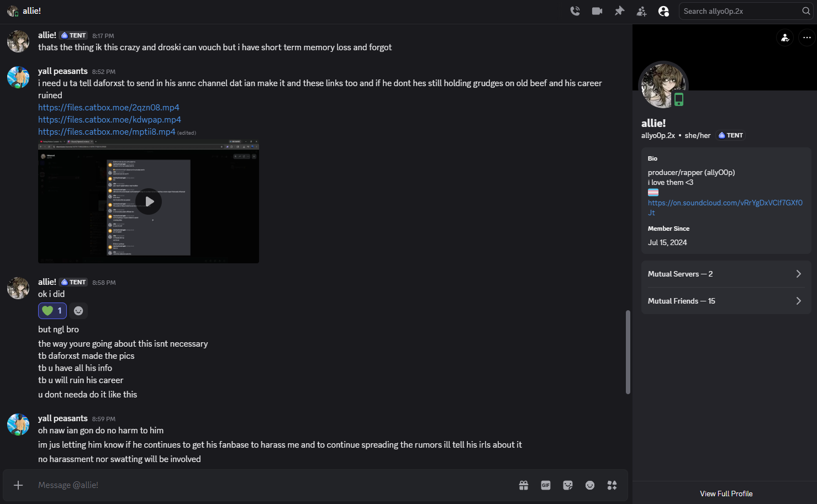Open allie!'s large profile avatar
The height and width of the screenshot is (504, 817).
click(663, 86)
